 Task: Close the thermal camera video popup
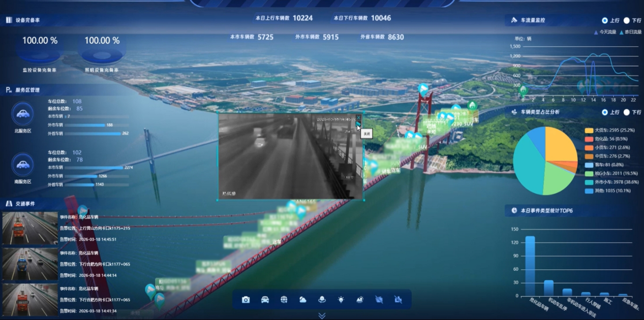(358, 118)
